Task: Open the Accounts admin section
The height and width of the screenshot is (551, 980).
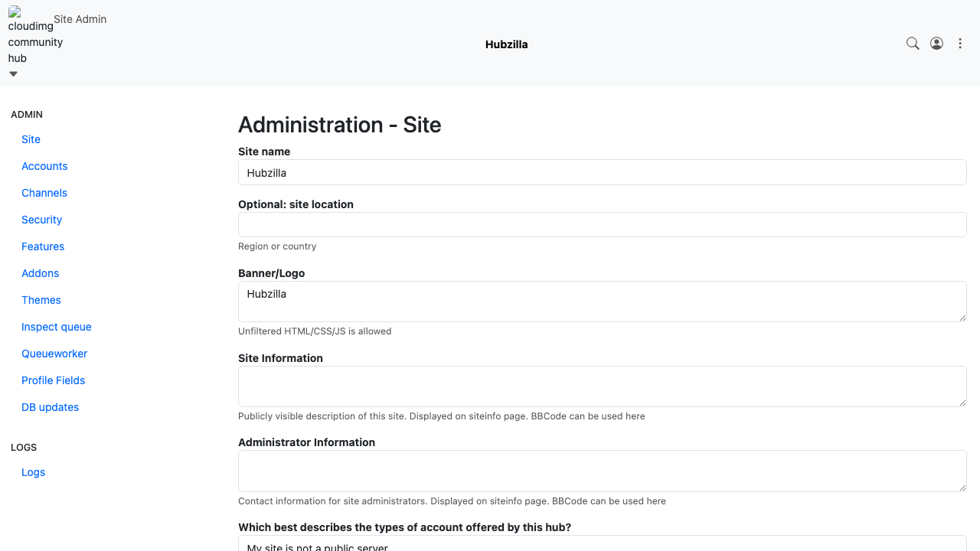Action: [44, 166]
